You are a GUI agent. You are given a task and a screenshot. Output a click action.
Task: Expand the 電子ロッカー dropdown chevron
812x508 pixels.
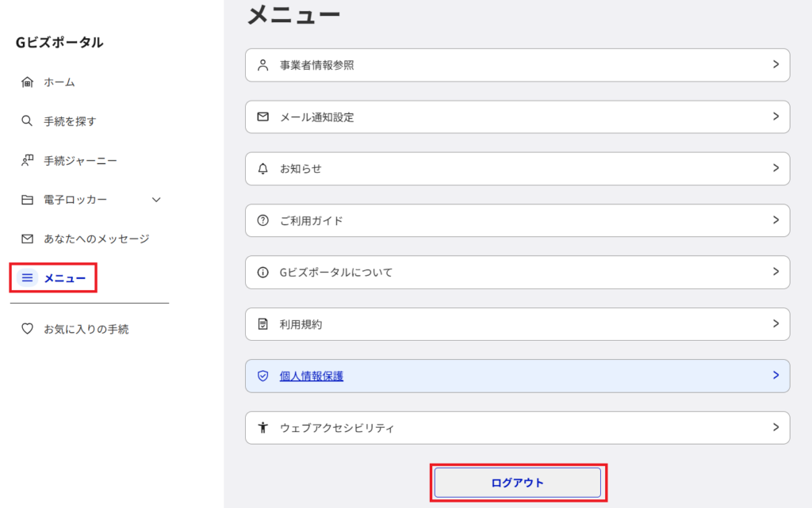point(156,200)
